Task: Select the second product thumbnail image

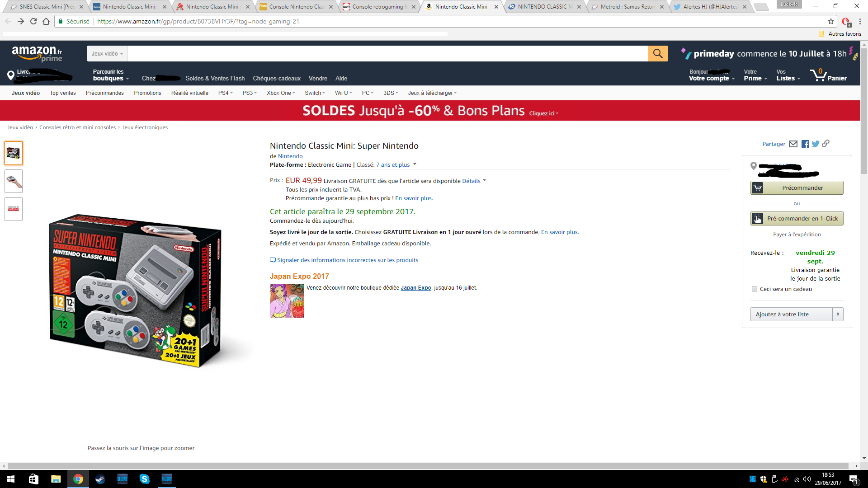Action: pyautogui.click(x=14, y=181)
